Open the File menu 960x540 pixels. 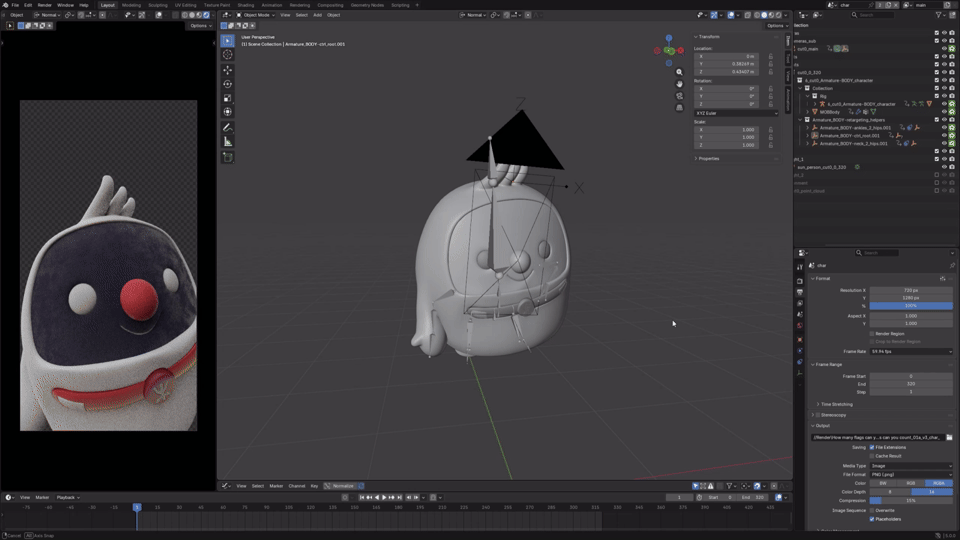15,5
